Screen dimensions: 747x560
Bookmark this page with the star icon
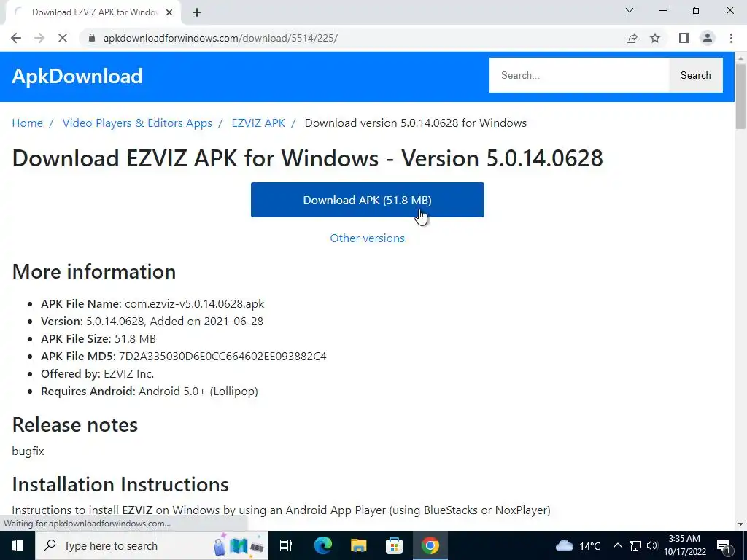coord(655,38)
